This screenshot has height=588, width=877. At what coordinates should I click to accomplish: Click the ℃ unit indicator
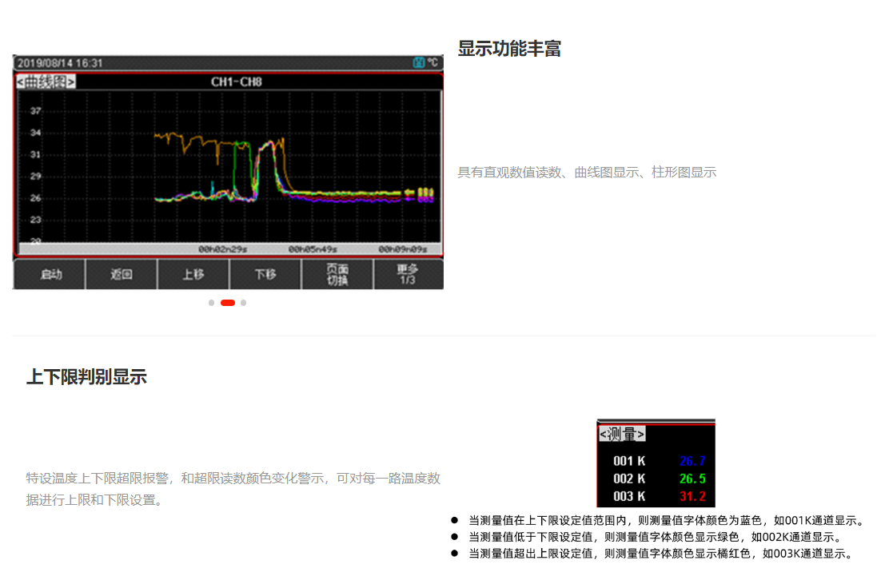click(x=433, y=62)
